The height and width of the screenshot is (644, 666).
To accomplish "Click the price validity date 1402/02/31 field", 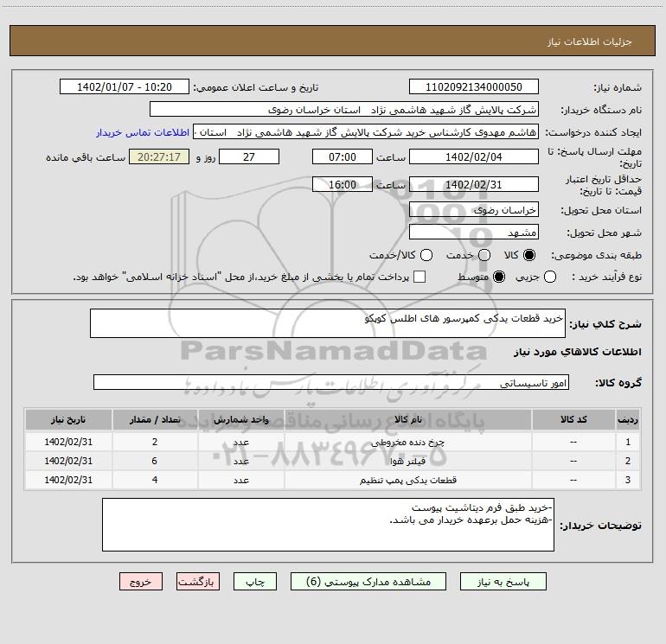I will point(474,184).
